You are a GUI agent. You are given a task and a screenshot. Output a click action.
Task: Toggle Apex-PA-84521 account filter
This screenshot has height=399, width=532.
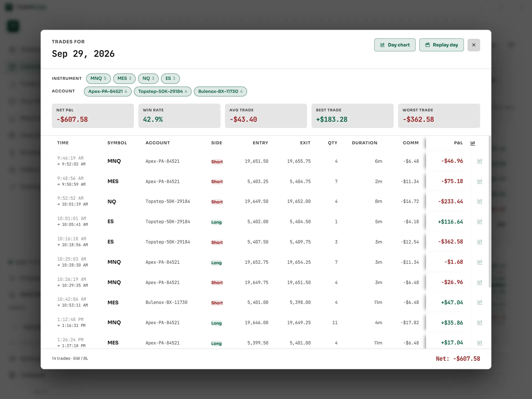point(108,91)
